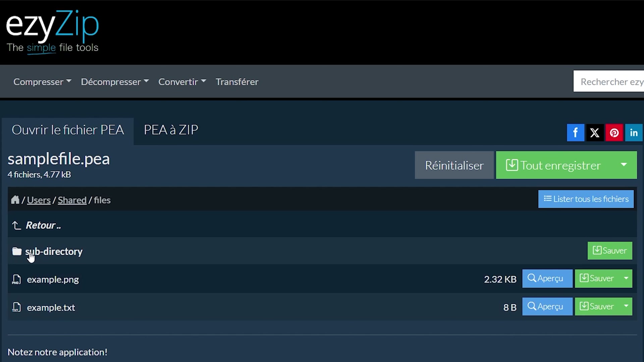Navigate to Users in the breadcrumb
This screenshot has width=644, height=362.
(x=39, y=200)
